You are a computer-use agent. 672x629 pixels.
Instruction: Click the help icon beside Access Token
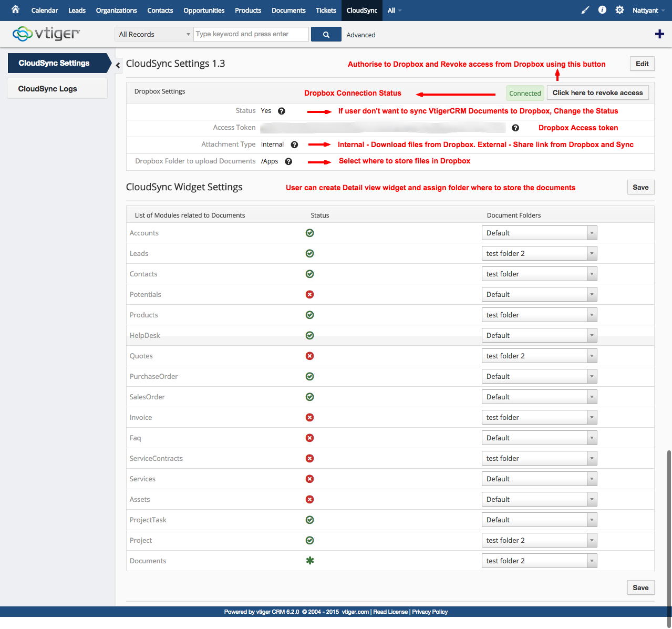(515, 128)
